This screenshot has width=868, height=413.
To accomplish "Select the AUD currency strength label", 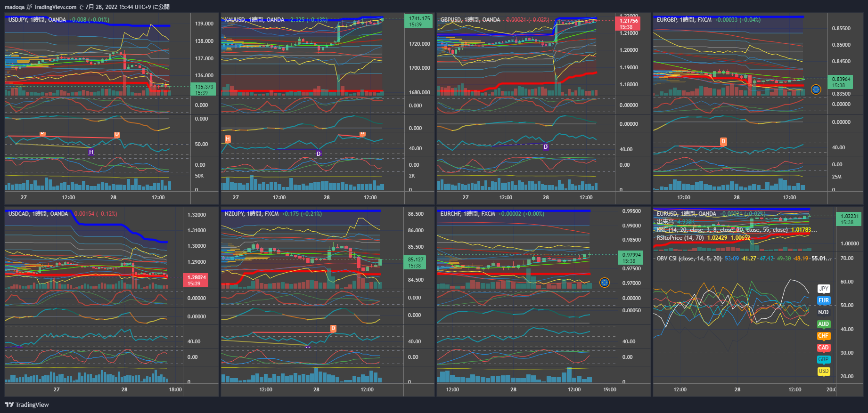I will pos(823,324).
